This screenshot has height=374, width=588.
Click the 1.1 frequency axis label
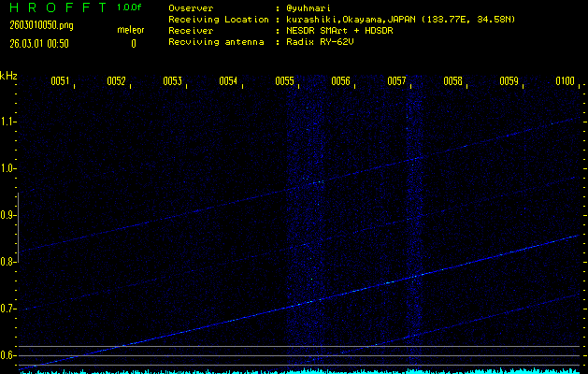point(9,122)
